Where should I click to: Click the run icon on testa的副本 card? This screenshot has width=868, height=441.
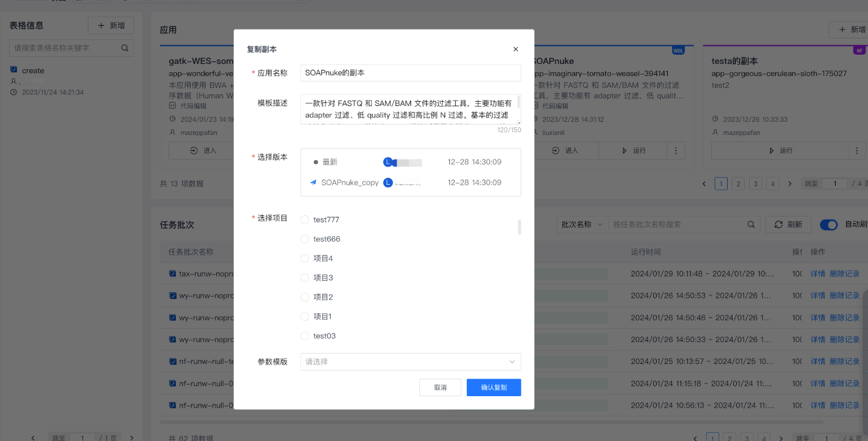point(771,151)
